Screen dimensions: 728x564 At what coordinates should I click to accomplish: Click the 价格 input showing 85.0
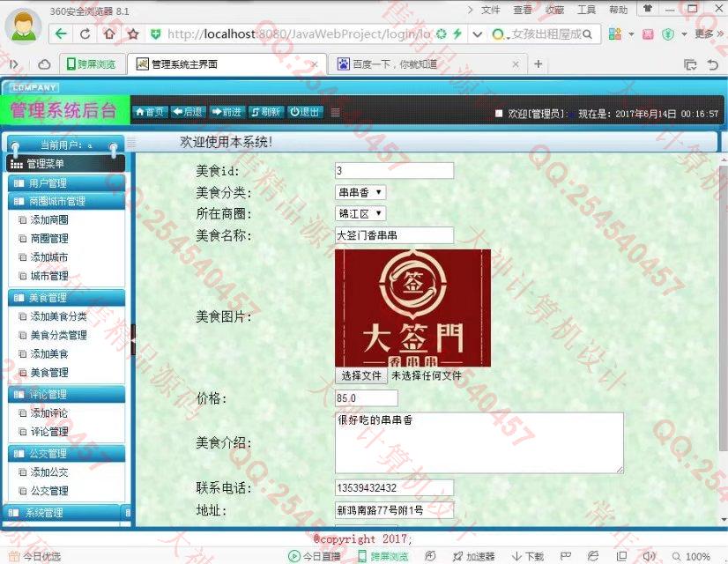point(367,398)
